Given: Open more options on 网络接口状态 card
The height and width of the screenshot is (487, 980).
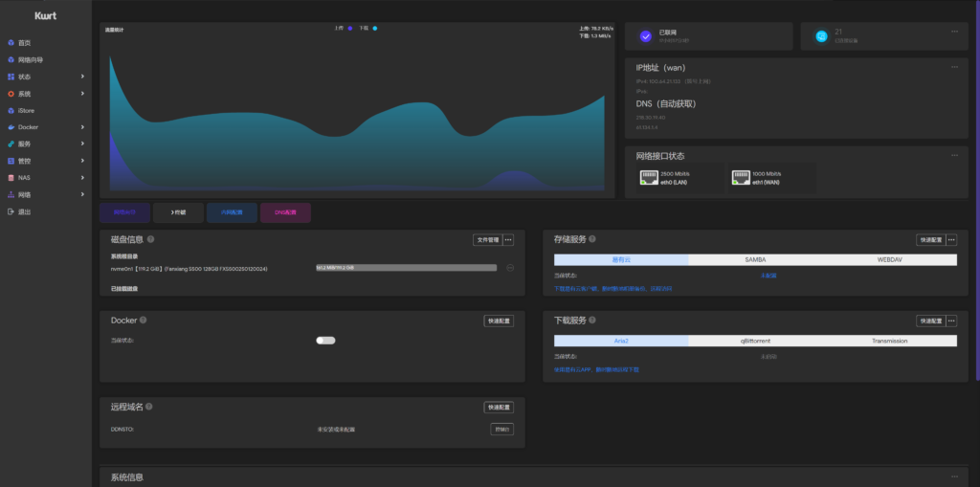Looking at the screenshot, I should click(954, 155).
